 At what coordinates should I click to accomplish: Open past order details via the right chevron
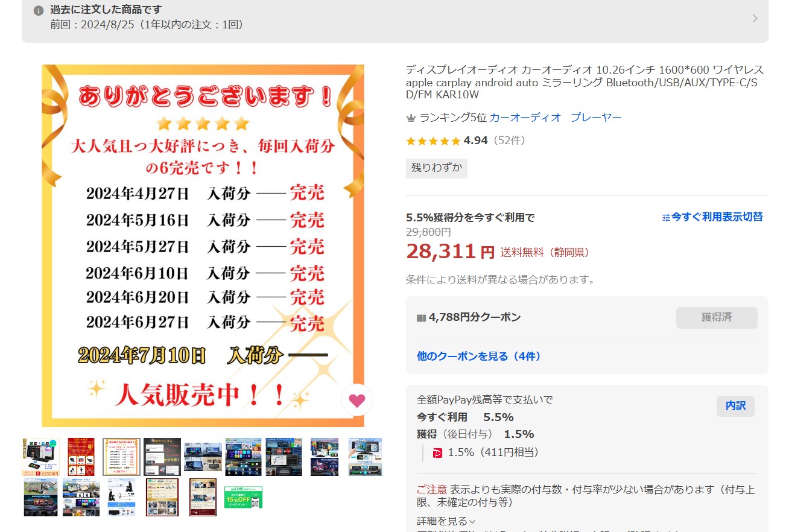tap(755, 18)
